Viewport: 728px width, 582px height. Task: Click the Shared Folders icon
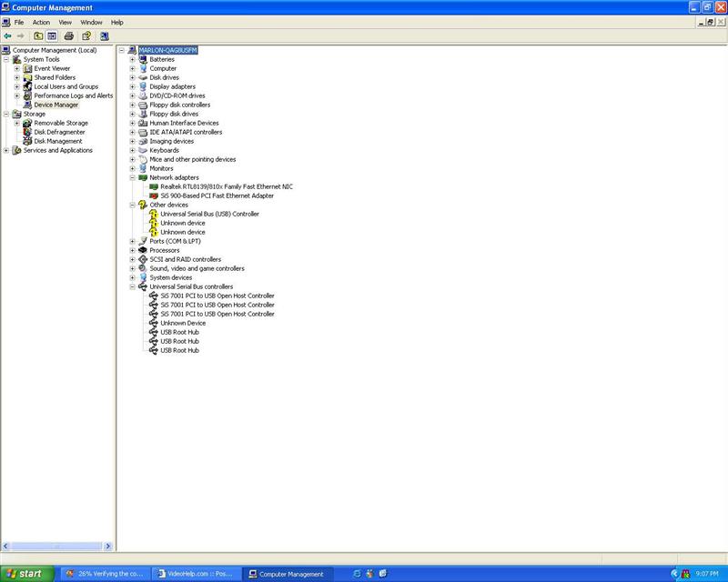click(x=28, y=77)
